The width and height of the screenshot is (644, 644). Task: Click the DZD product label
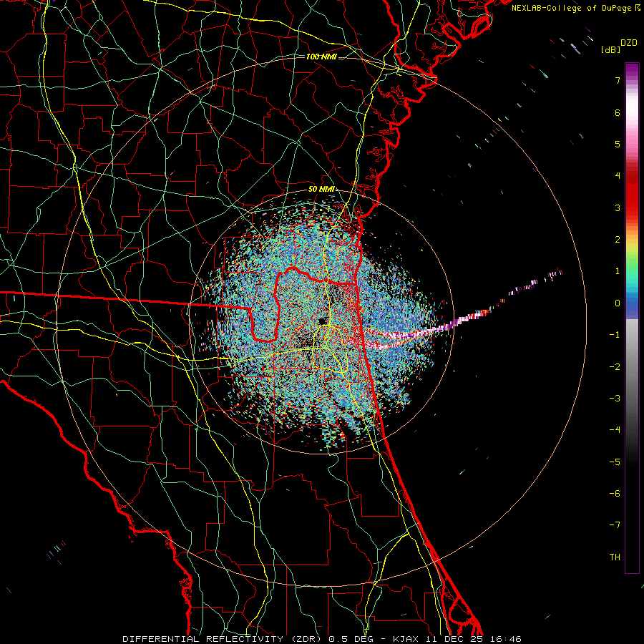(x=629, y=43)
